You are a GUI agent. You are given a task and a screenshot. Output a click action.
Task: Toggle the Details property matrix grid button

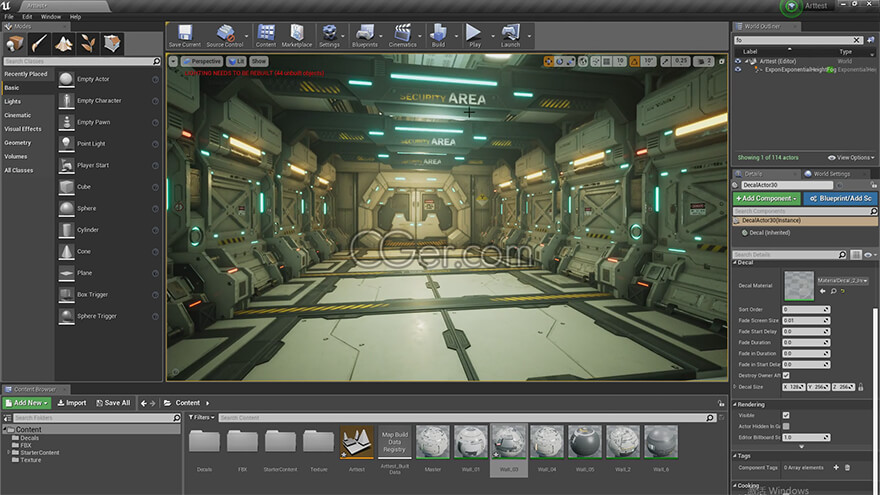(856, 255)
